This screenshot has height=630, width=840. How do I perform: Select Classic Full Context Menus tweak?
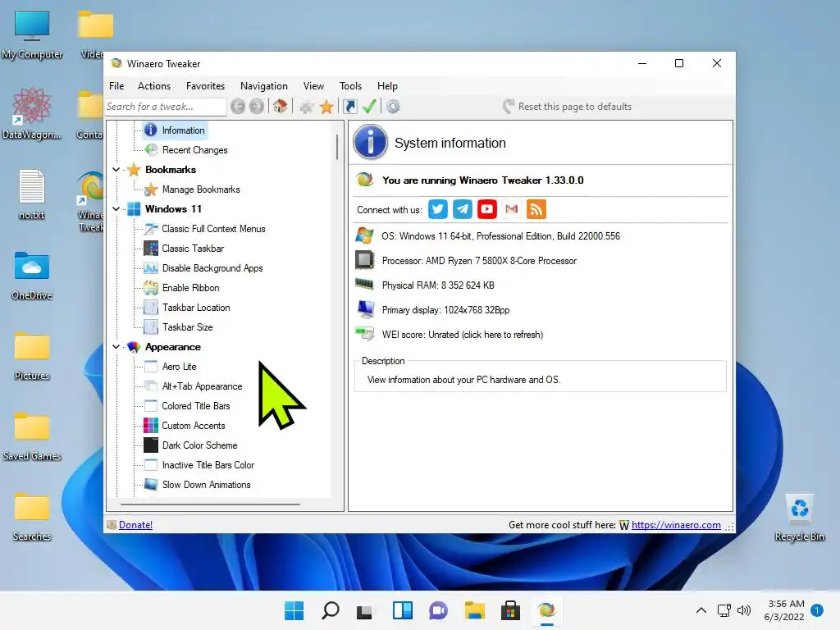(x=213, y=229)
